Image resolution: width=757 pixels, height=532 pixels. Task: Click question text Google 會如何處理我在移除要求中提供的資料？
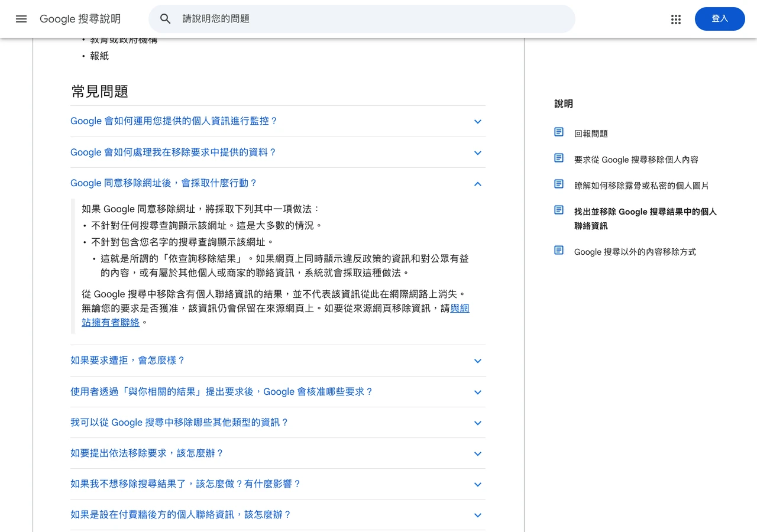click(173, 153)
